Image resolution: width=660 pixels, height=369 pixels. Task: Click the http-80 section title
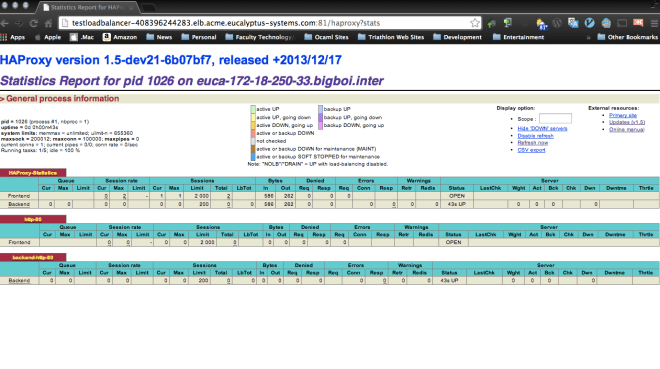point(33,219)
